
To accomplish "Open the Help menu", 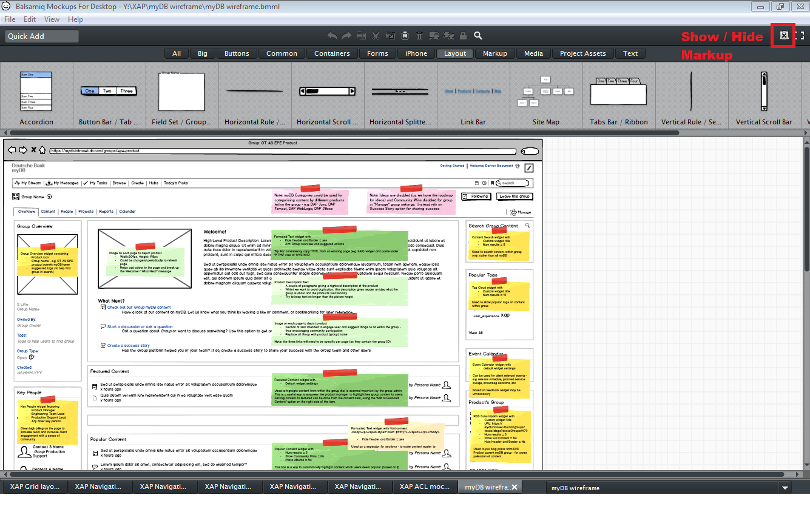I will pyautogui.click(x=75, y=19).
